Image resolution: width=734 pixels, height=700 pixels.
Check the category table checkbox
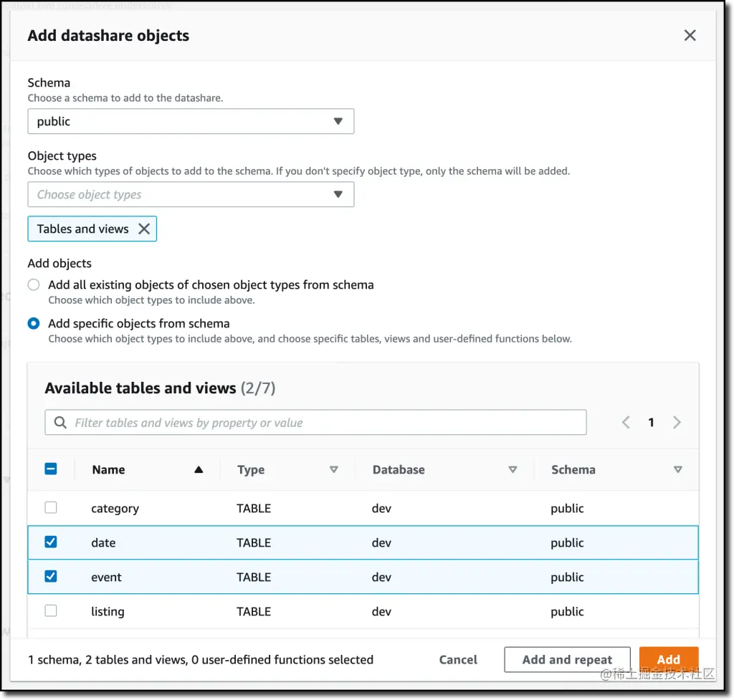click(x=51, y=508)
